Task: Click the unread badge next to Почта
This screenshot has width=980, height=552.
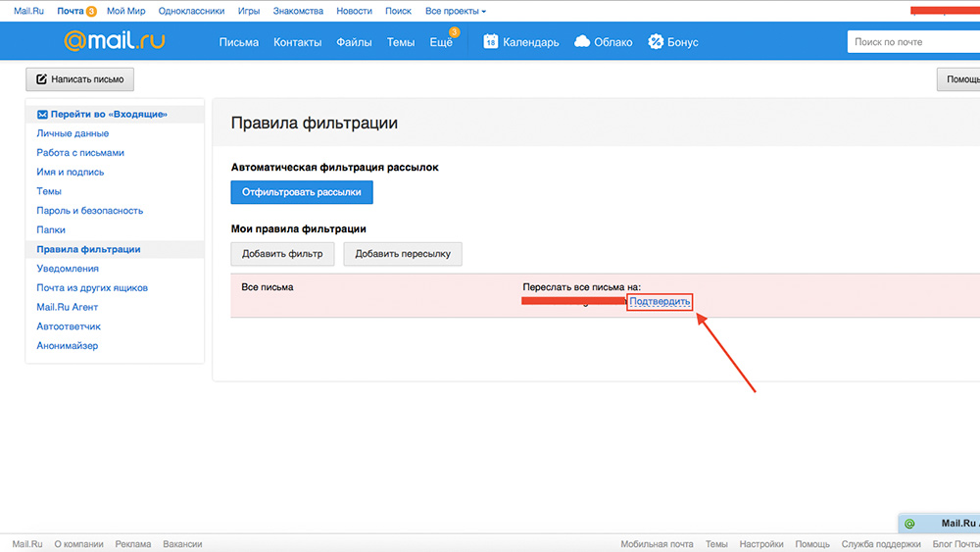Action: 91,12
